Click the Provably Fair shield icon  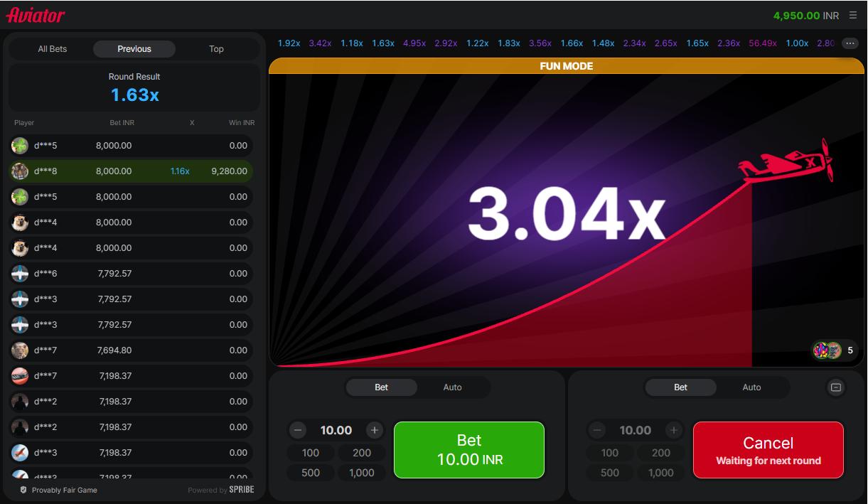click(23, 490)
